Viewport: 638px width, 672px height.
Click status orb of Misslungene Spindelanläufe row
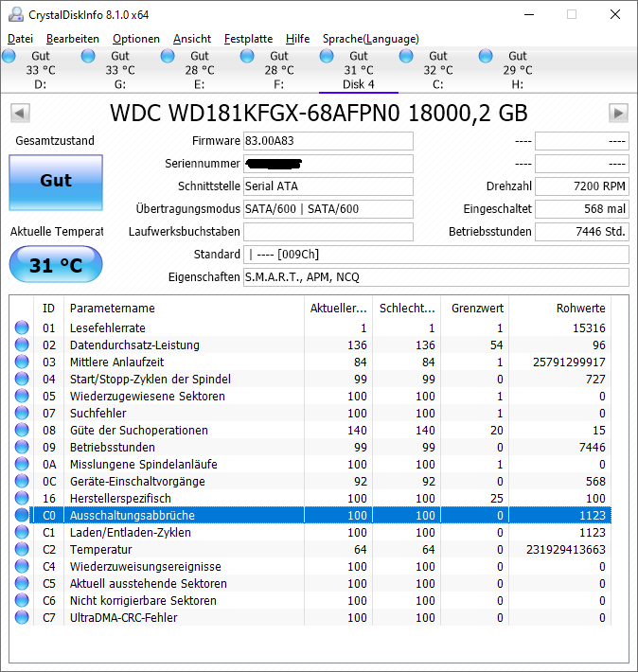point(22,464)
